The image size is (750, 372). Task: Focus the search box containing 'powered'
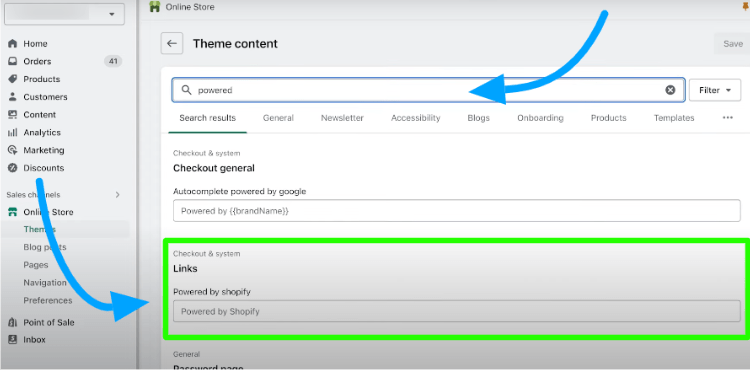pyautogui.click(x=429, y=90)
